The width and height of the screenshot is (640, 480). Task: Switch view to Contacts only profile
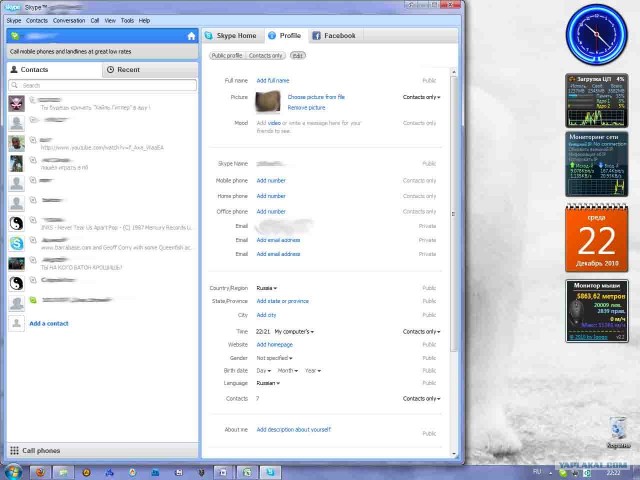click(266, 56)
